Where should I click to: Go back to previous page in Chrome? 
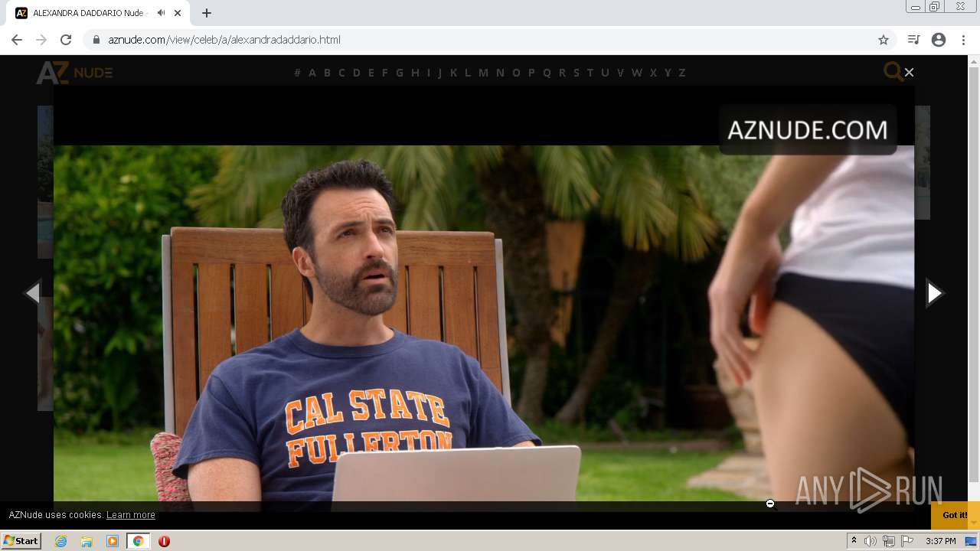17,40
